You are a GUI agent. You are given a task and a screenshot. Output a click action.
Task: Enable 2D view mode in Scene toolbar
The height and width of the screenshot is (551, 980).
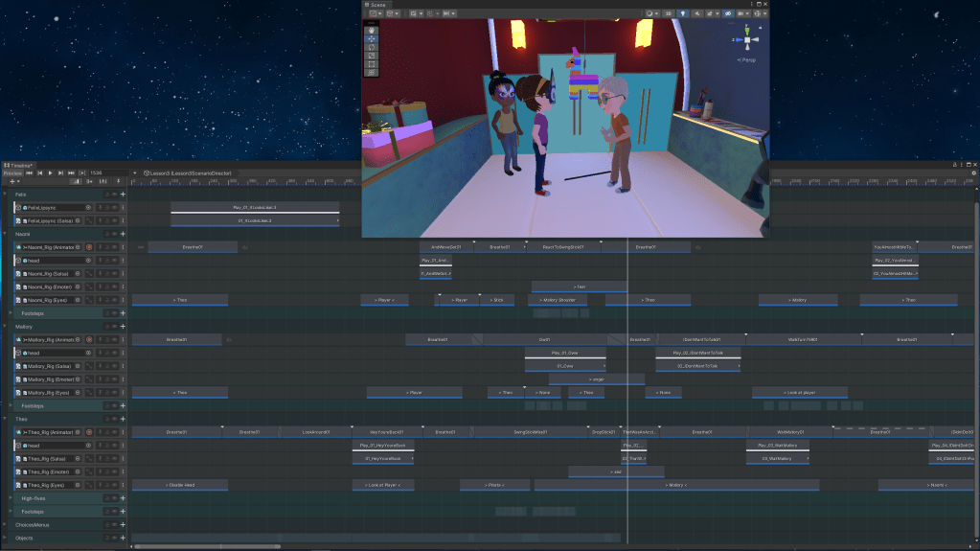pyautogui.click(x=667, y=13)
